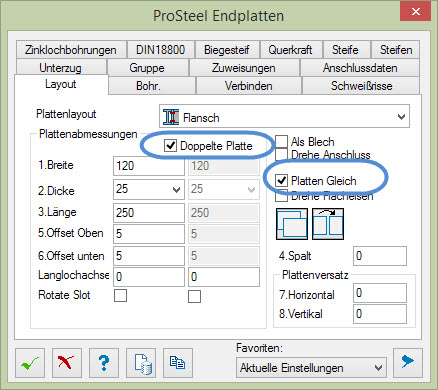Open help with blue question mark icon
This screenshot has width=438, height=390.
click(x=104, y=363)
